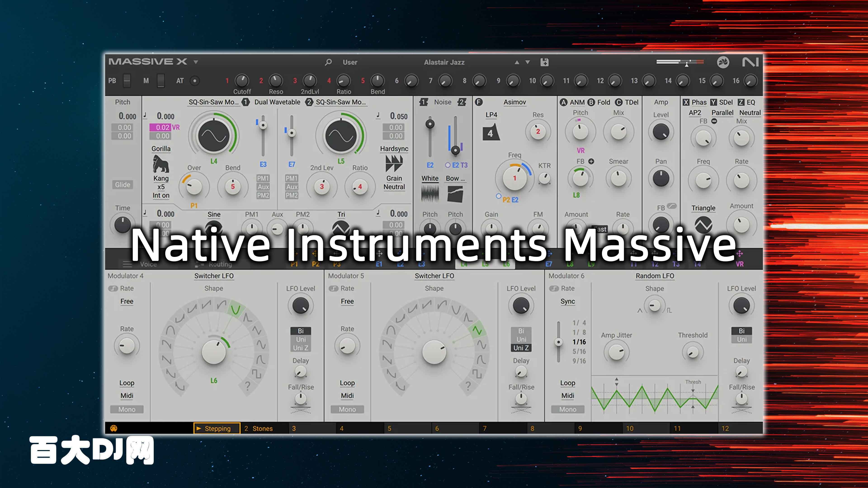Open oscillator 1 SQ-Sin-Saw wavetable menu
Viewport: 868px width, 488px height.
214,102
